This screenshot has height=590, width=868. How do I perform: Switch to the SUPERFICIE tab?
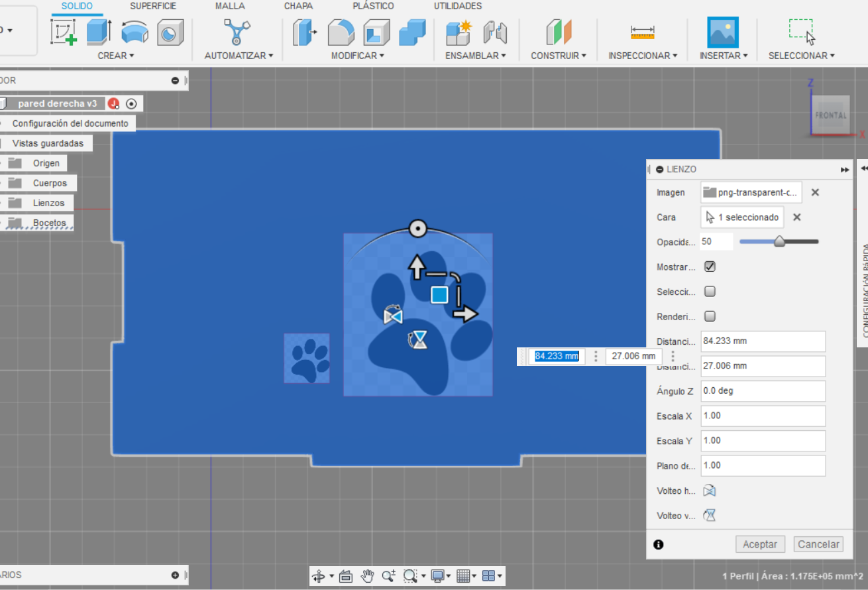pyautogui.click(x=153, y=6)
